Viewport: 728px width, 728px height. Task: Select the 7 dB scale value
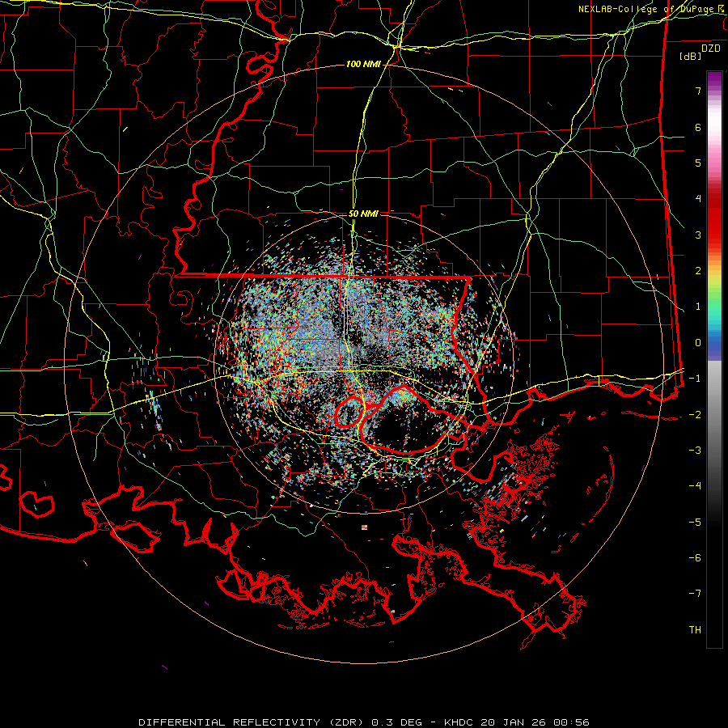pyautogui.click(x=698, y=91)
